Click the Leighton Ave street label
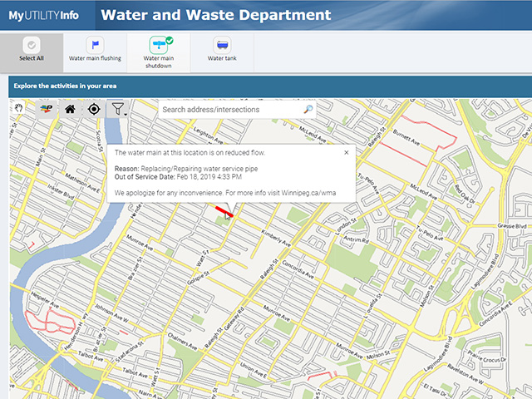The width and height of the screenshot is (532, 399). [x=209, y=135]
